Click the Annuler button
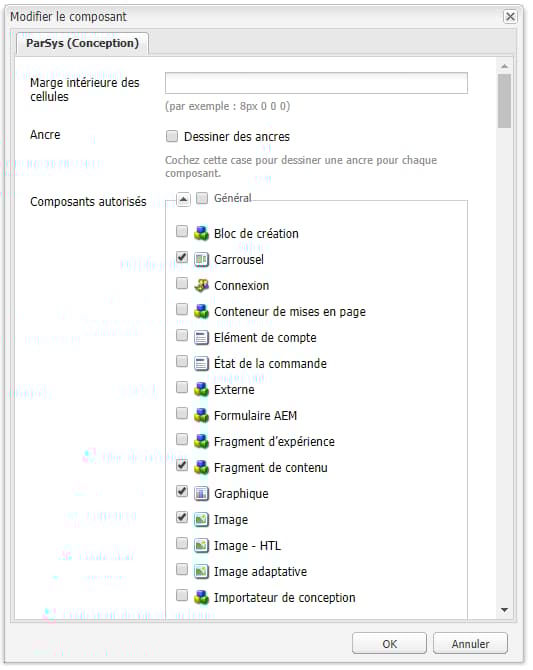The image size is (533, 670). point(471,644)
